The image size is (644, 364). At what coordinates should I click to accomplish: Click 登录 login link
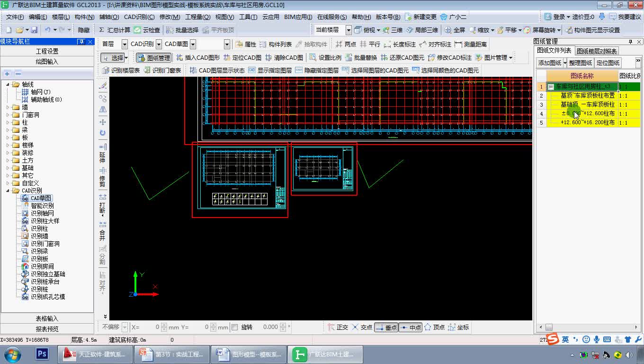coord(559,17)
